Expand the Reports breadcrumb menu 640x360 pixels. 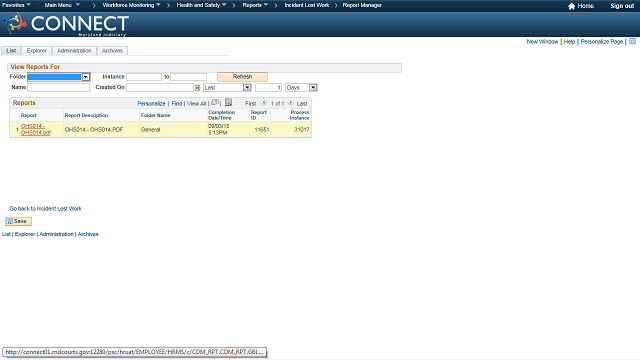(x=255, y=5)
